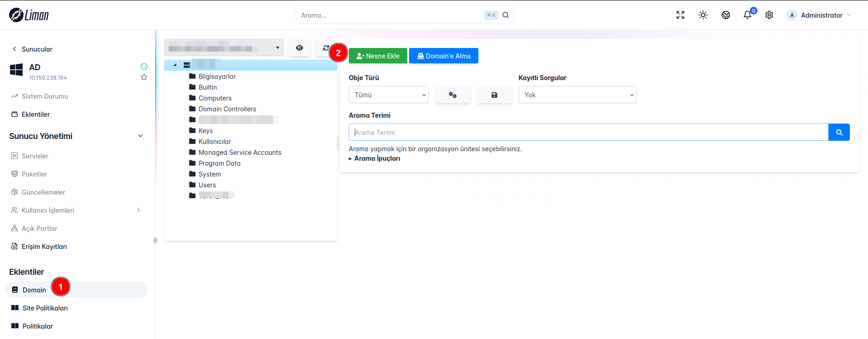Viewport: 868px width, 339px height.
Task: Click the sidebar resize handle
Action: pyautogui.click(x=155, y=240)
